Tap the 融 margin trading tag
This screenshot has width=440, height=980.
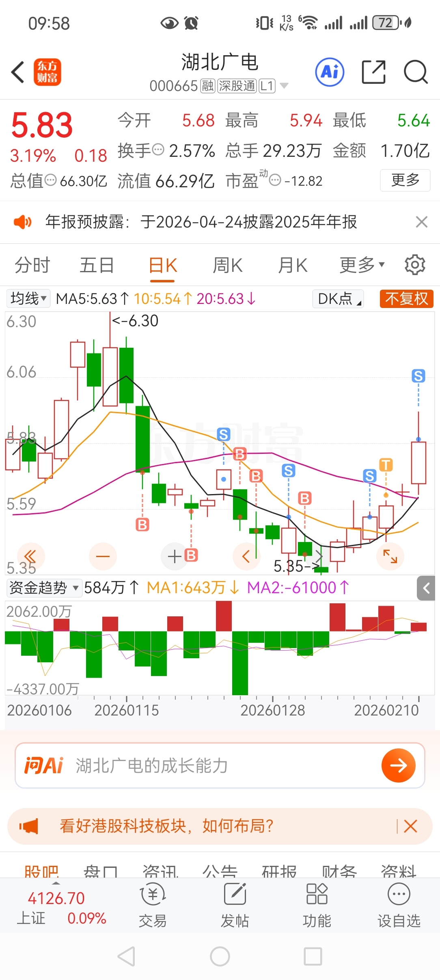(x=207, y=86)
